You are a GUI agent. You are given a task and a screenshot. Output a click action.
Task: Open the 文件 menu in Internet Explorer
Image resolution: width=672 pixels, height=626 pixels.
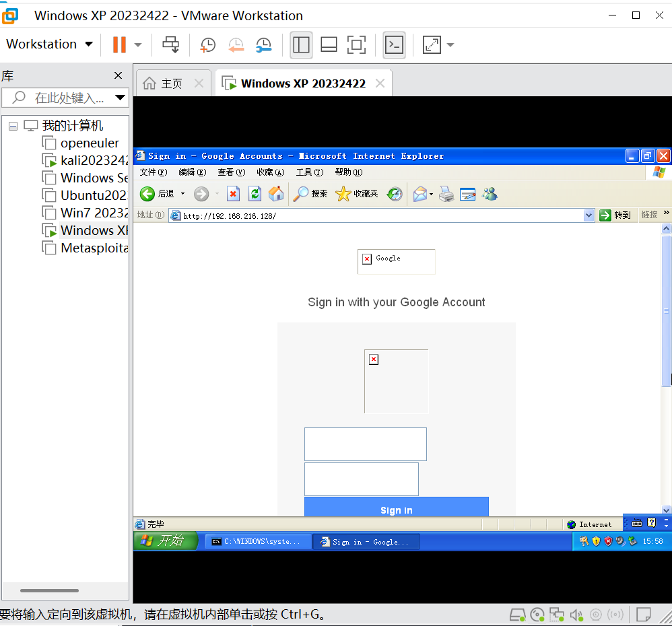click(x=153, y=172)
